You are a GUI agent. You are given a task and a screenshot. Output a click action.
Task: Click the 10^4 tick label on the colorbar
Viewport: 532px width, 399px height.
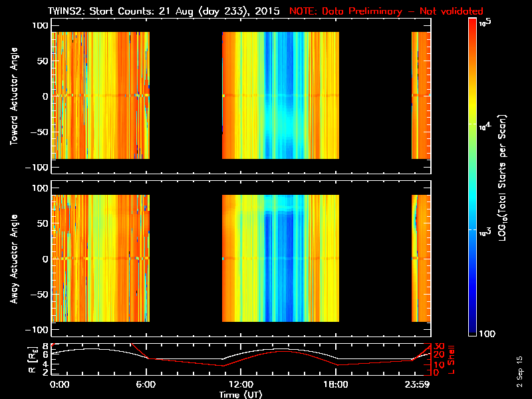pos(485,126)
